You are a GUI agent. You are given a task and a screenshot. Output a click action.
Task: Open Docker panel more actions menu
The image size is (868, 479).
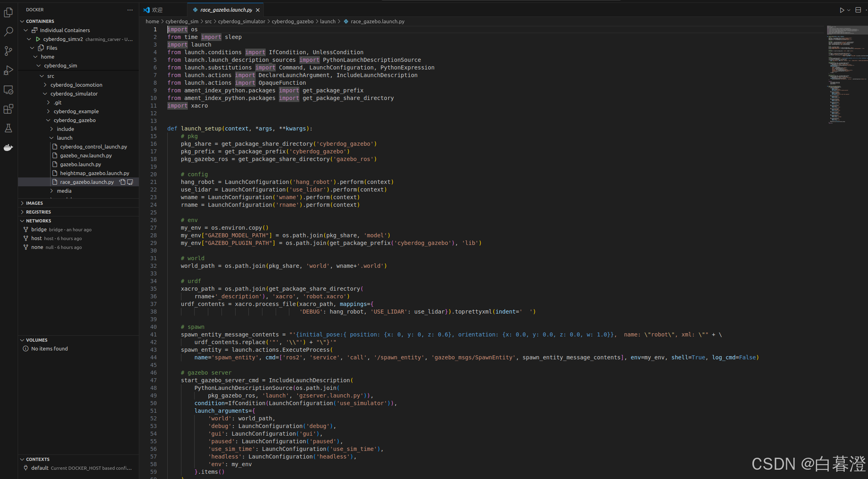point(130,10)
